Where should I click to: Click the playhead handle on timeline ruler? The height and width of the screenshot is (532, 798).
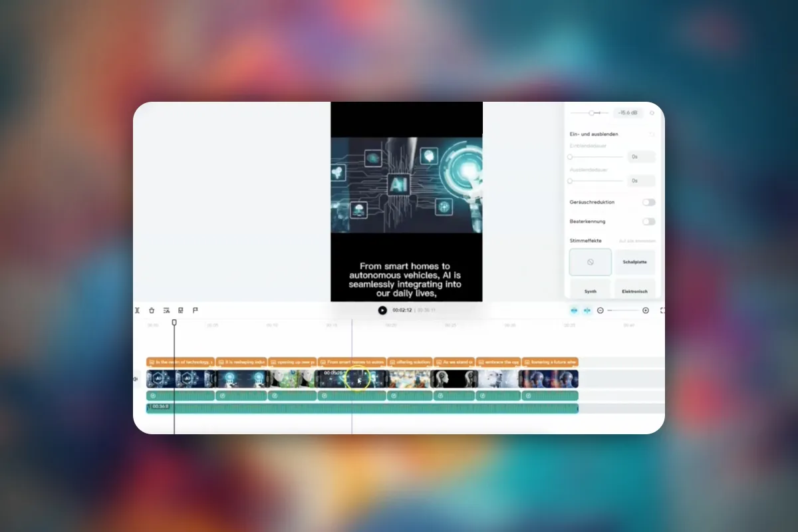174,323
